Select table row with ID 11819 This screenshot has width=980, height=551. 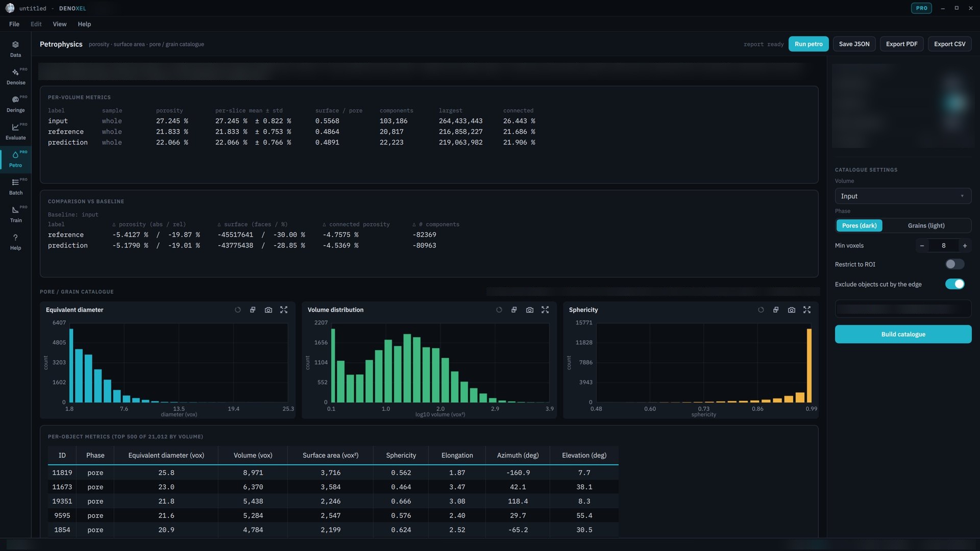[333, 472]
